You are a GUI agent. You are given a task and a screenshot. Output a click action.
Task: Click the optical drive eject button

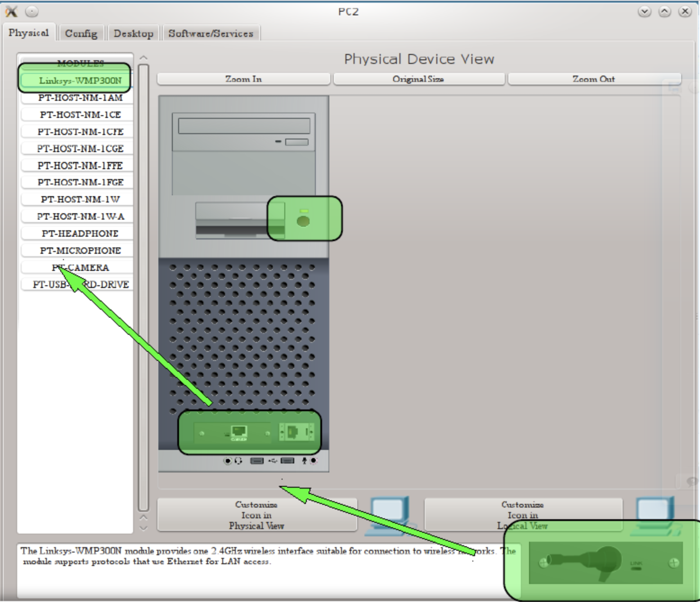click(x=297, y=142)
